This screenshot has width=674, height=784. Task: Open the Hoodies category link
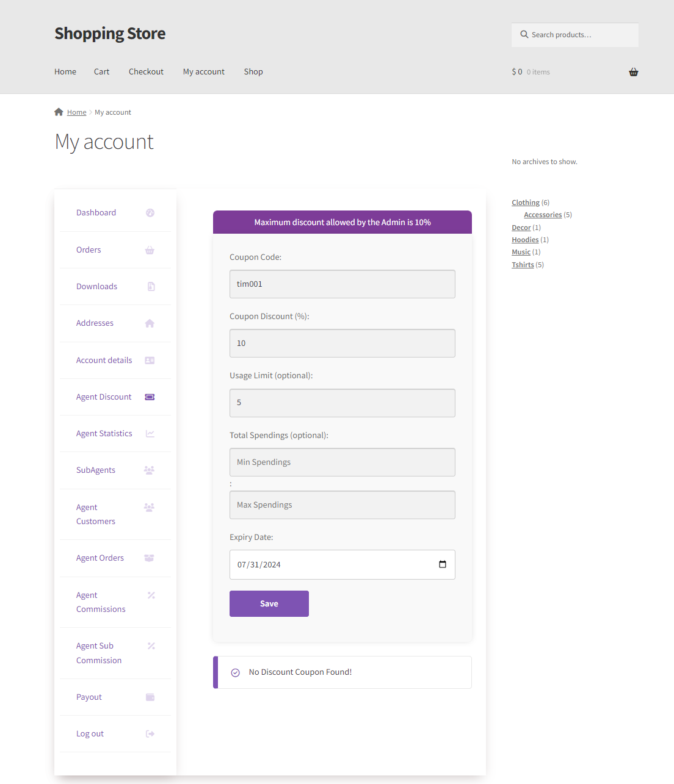pos(525,240)
